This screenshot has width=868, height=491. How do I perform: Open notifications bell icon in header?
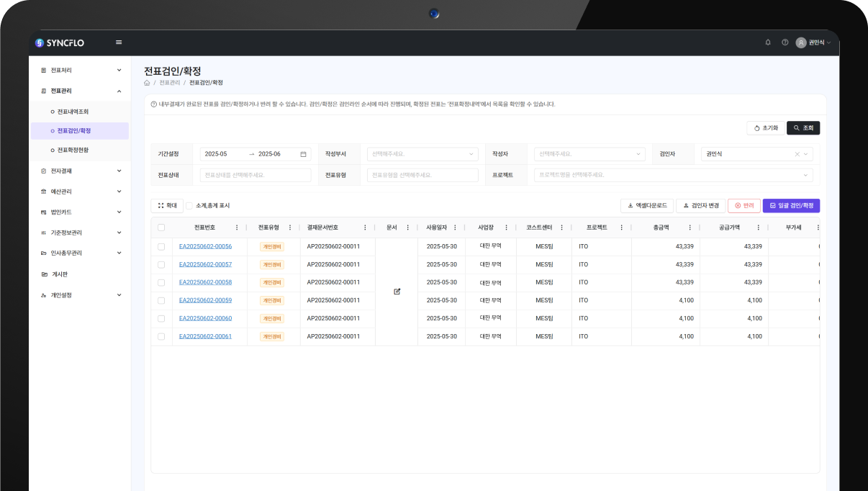click(x=768, y=42)
